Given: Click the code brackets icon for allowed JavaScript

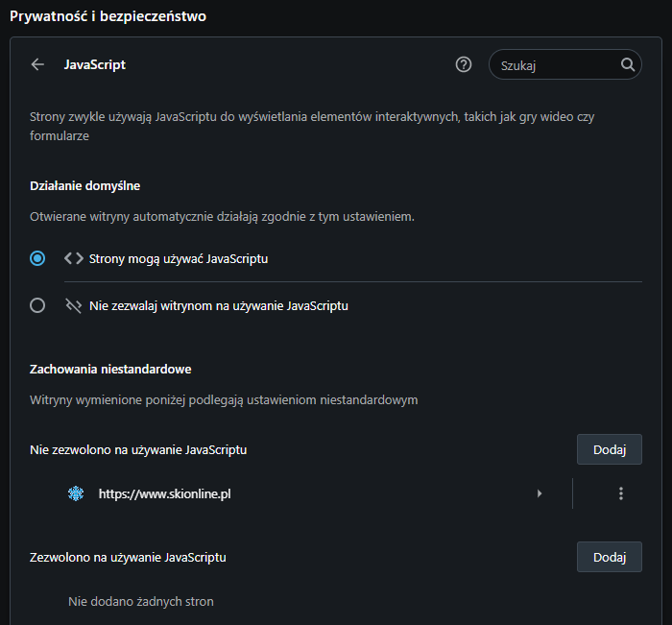Looking at the screenshot, I should pyautogui.click(x=74, y=258).
